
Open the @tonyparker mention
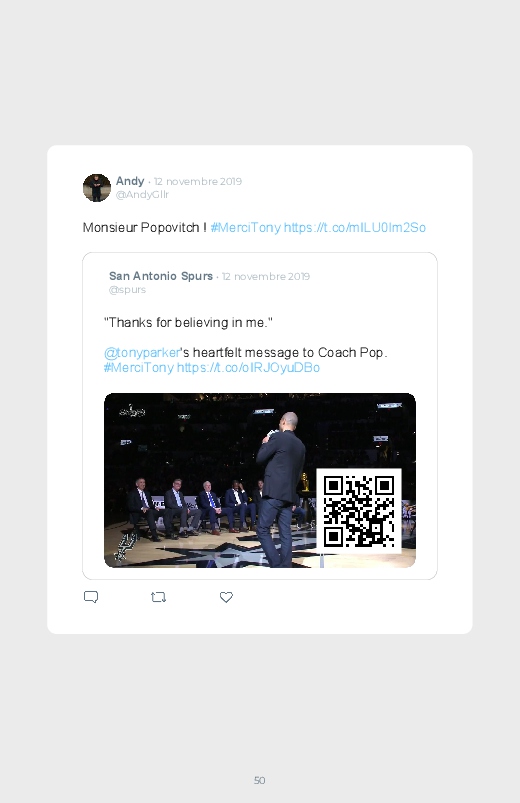click(x=141, y=353)
